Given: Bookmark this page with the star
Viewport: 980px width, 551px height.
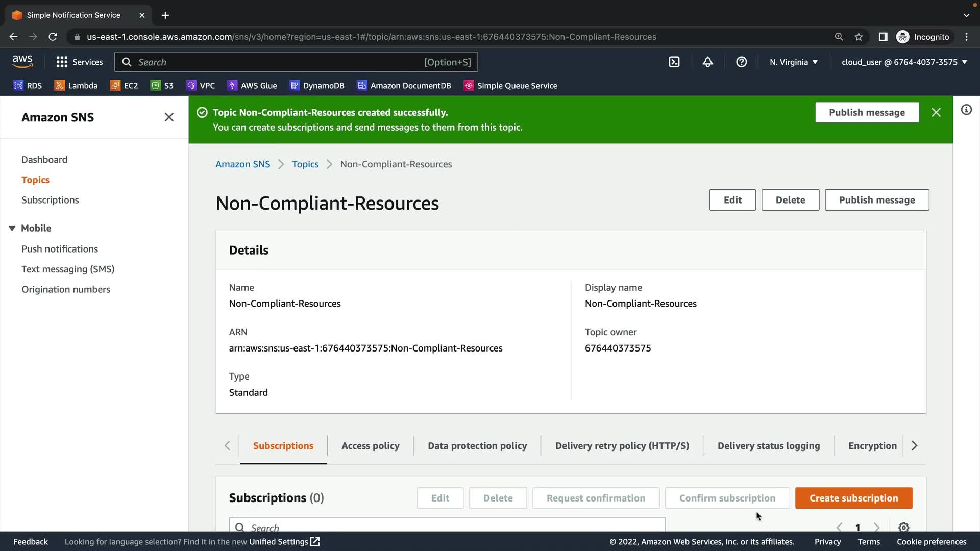Looking at the screenshot, I should click(x=859, y=37).
